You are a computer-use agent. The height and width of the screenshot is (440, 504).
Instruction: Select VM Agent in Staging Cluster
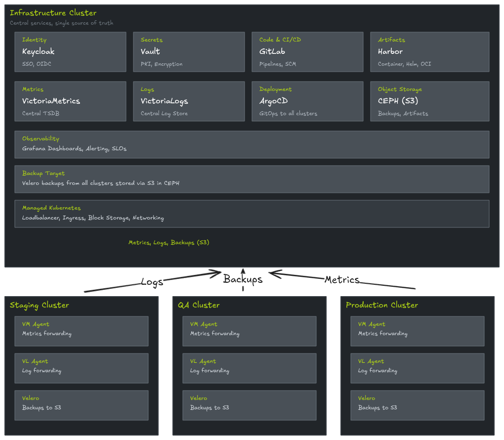tap(82, 331)
